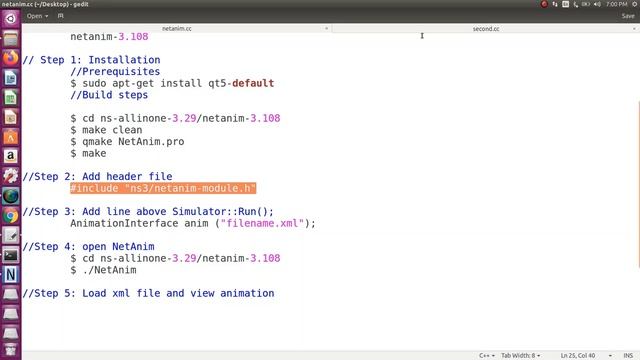This screenshot has width=640, height=360.
Task: Click the '//Prerequisites' comment line
Action: [115, 71]
